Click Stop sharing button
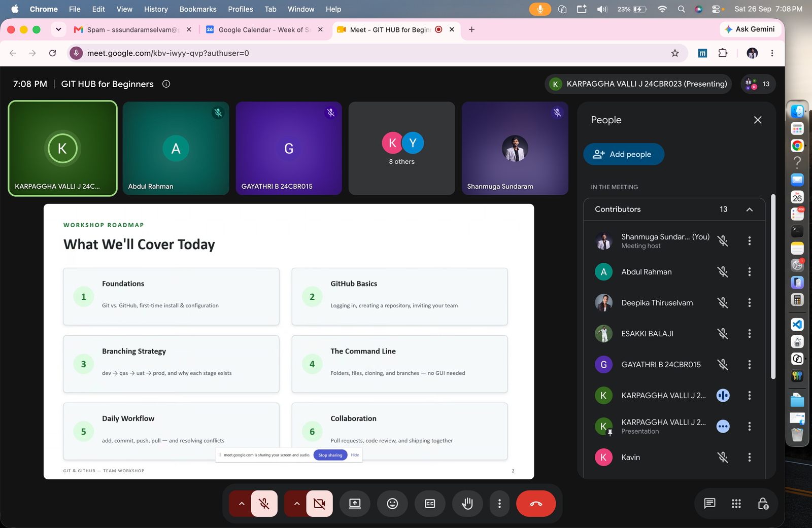The height and width of the screenshot is (528, 812). pyautogui.click(x=330, y=455)
